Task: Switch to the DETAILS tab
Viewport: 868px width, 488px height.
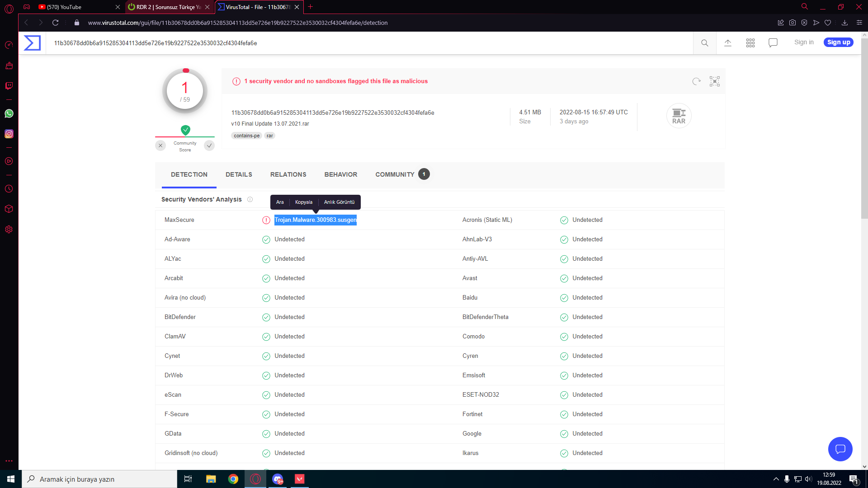Action: pos(239,174)
